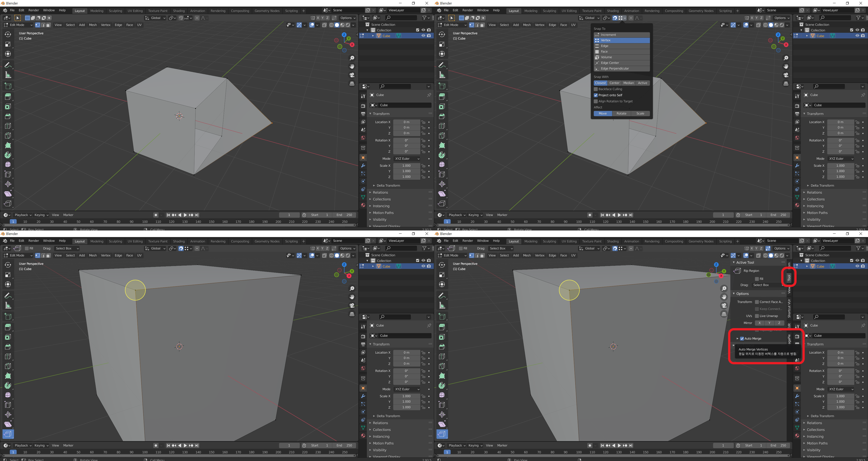This screenshot has width=868, height=461.
Task: Select Loop Cut tool in top-right window
Action: tap(442, 126)
